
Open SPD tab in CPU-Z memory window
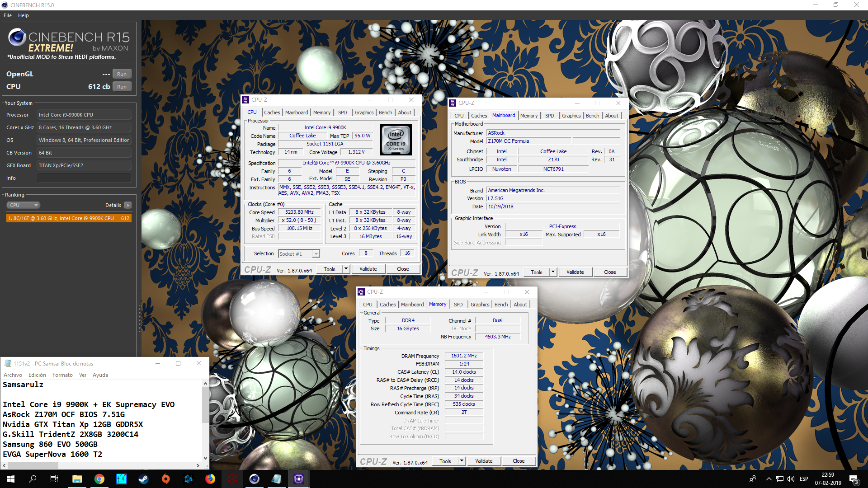point(458,305)
